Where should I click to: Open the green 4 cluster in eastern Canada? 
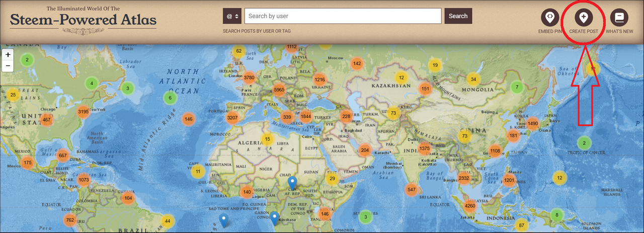pos(92,84)
